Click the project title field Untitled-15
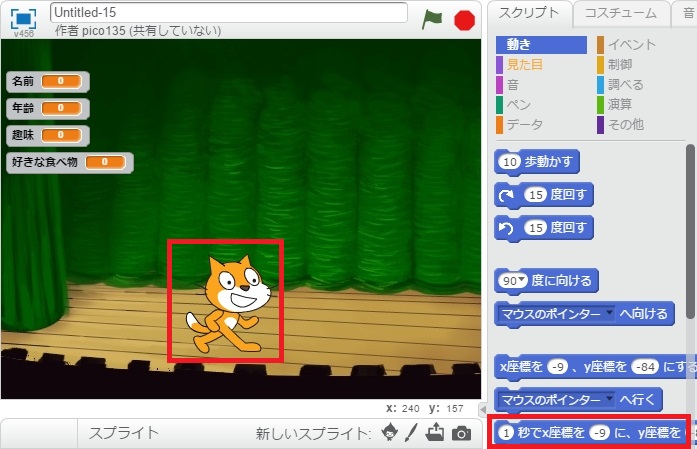This screenshot has height=449, width=697. (229, 12)
